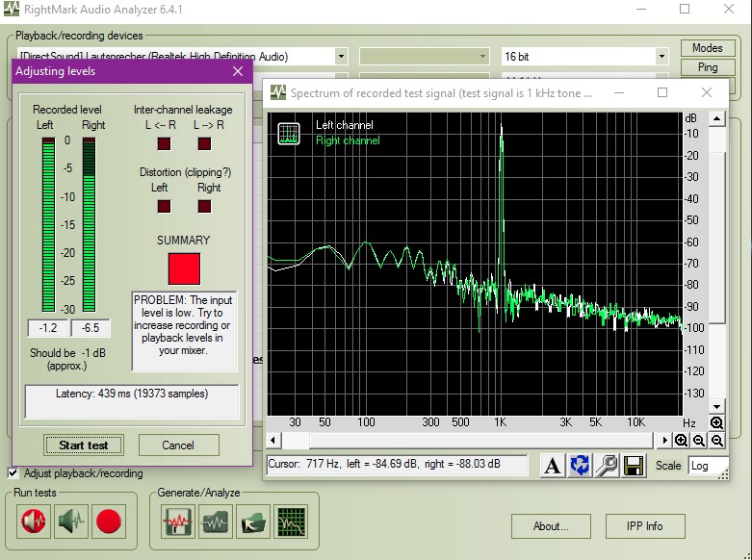Click the 'Left channel' legend label
The width and height of the screenshot is (752, 560).
pos(344,125)
